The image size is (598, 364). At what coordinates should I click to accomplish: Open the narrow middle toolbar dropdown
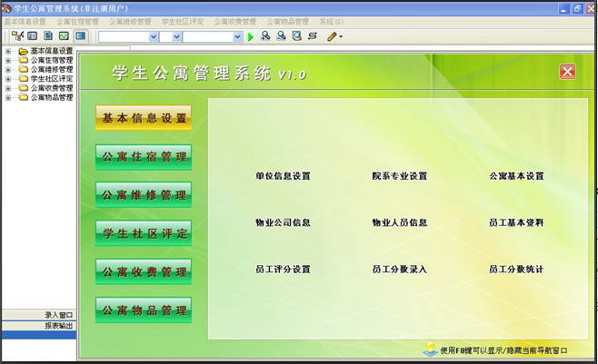pyautogui.click(x=176, y=36)
